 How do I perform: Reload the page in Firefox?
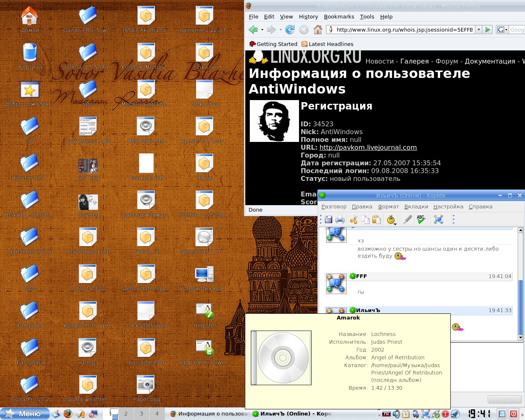[290, 30]
